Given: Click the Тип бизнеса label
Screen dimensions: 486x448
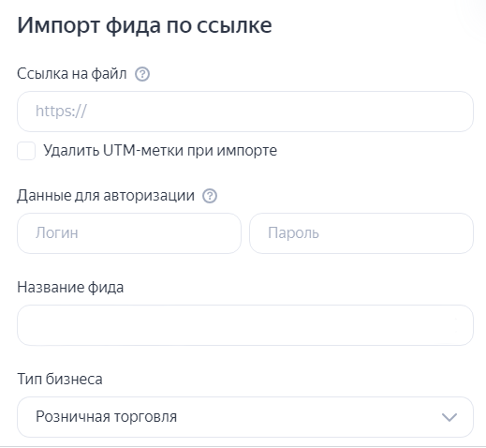Looking at the screenshot, I should tap(60, 380).
